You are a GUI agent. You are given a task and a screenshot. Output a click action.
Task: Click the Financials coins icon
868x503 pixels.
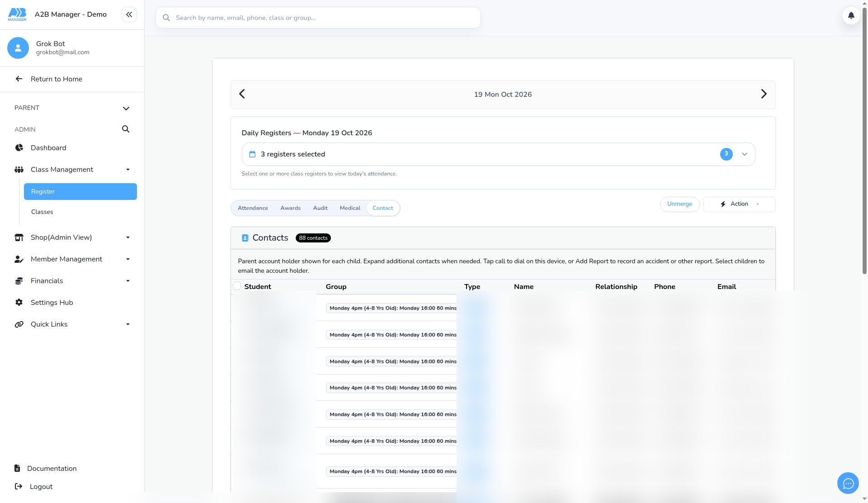point(19,281)
